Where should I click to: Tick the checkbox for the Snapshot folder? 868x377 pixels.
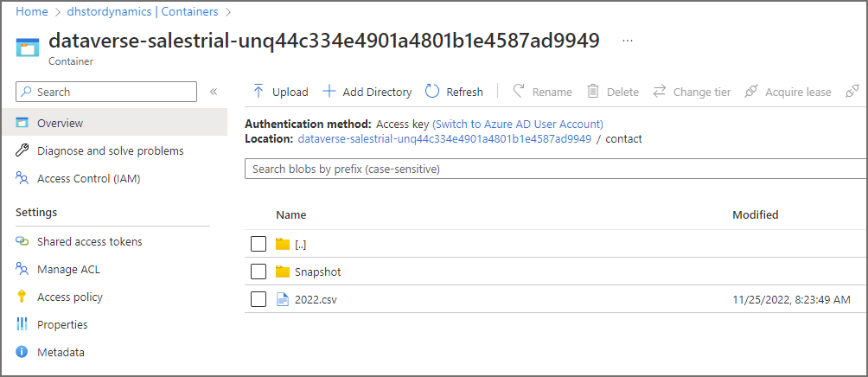click(x=258, y=272)
